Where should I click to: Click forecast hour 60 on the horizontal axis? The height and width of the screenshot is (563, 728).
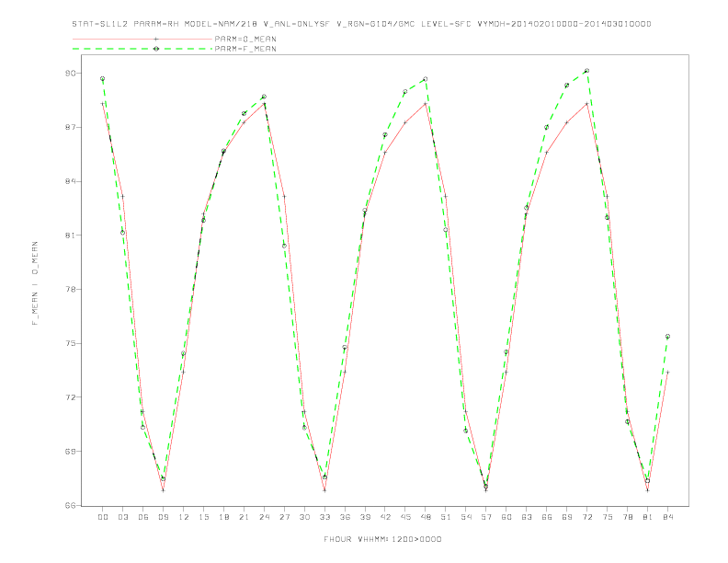pyautogui.click(x=506, y=517)
